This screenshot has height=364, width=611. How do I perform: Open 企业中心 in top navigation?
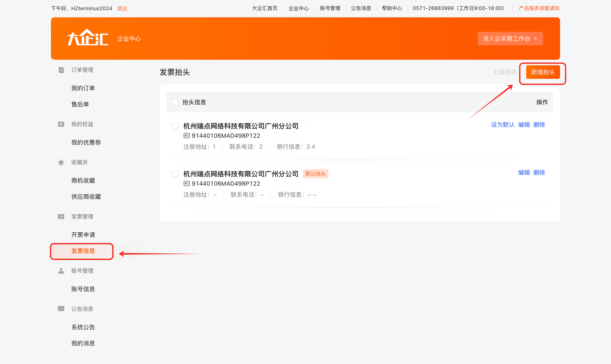click(x=298, y=8)
